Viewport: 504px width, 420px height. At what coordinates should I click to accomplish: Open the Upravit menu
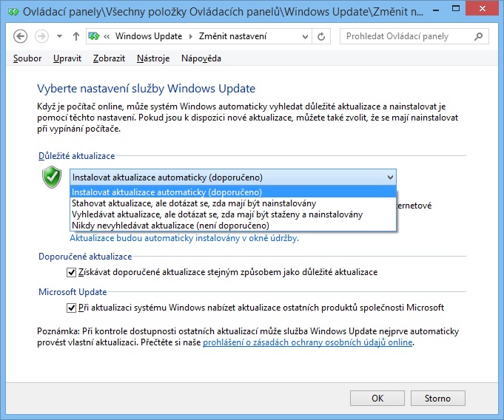point(67,58)
